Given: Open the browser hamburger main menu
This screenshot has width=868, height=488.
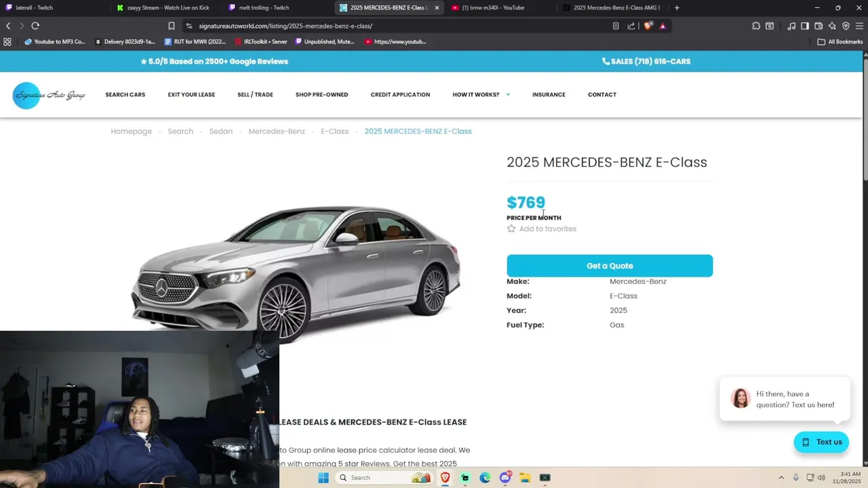Looking at the screenshot, I should (859, 26).
